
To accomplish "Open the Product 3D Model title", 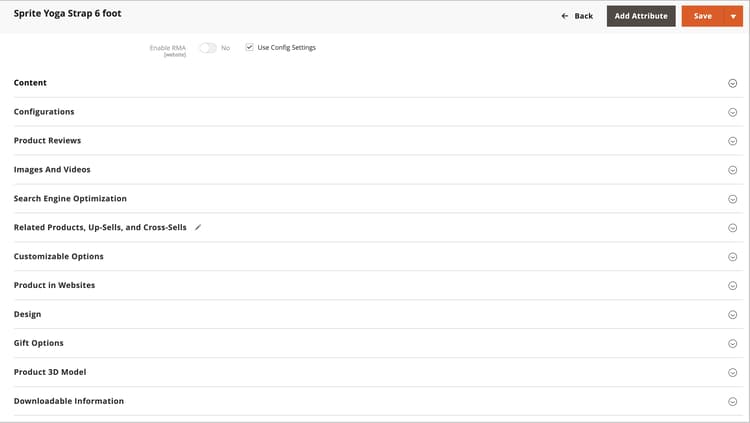I will pos(50,372).
